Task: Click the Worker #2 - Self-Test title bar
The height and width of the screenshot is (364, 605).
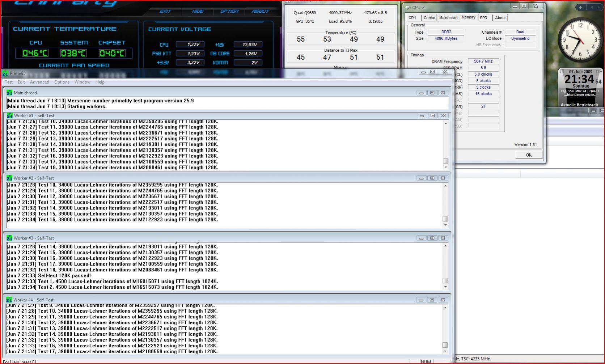Action: (x=227, y=178)
